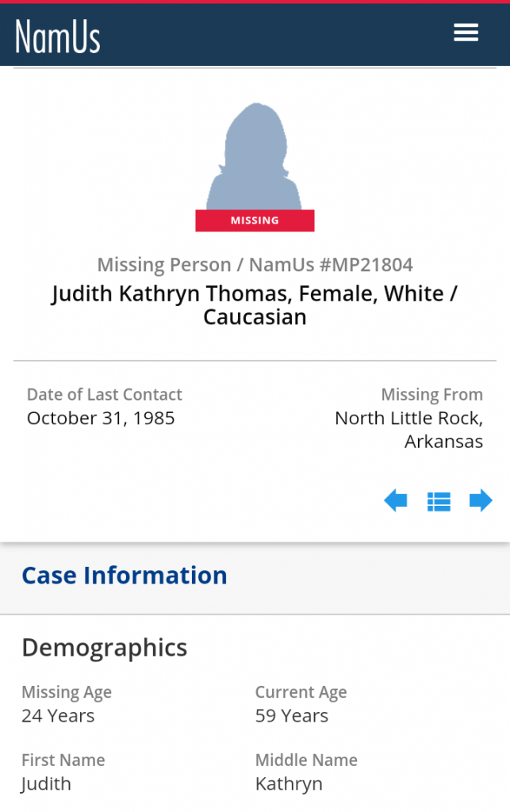Click the Current Age value 59 Years
The width and height of the screenshot is (510, 812).
[291, 716]
